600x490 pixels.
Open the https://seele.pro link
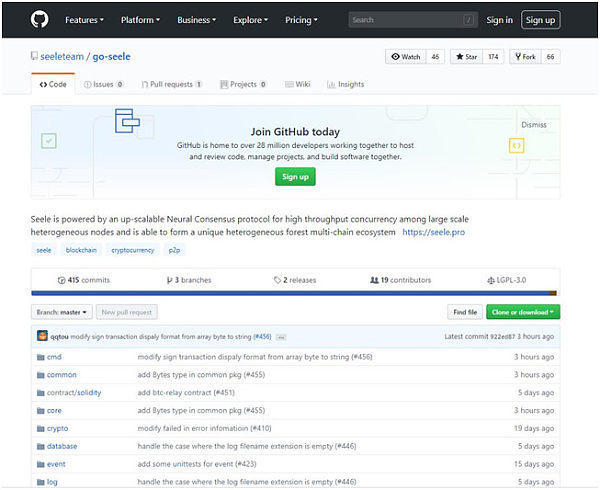(x=434, y=232)
